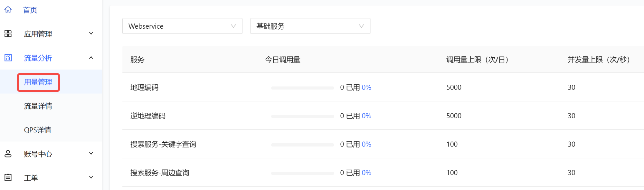Click the 0% link for 搜索服务-关键字查询

pos(366,144)
